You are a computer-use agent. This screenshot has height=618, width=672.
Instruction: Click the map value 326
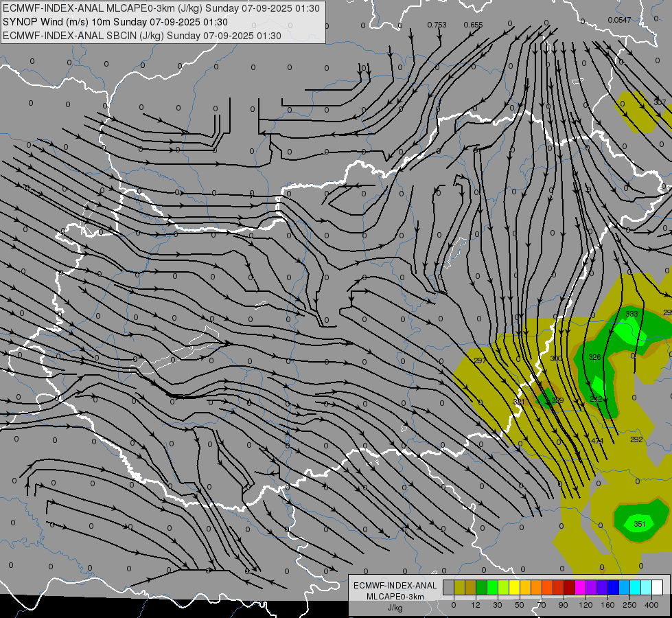[x=594, y=357]
